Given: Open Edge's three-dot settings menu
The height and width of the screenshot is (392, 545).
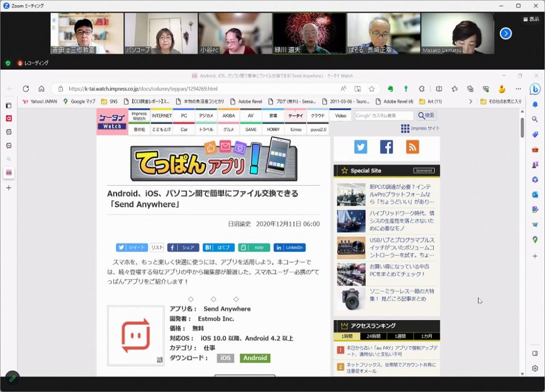Looking at the screenshot, I should point(518,89).
